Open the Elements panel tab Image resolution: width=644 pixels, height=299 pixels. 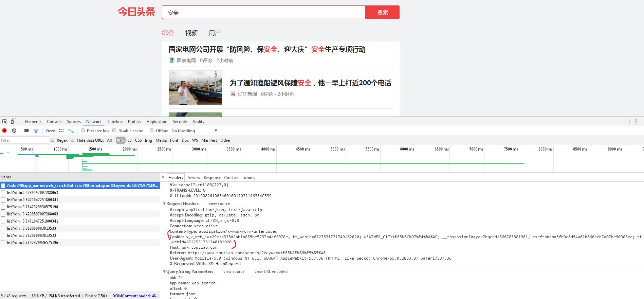33,122
